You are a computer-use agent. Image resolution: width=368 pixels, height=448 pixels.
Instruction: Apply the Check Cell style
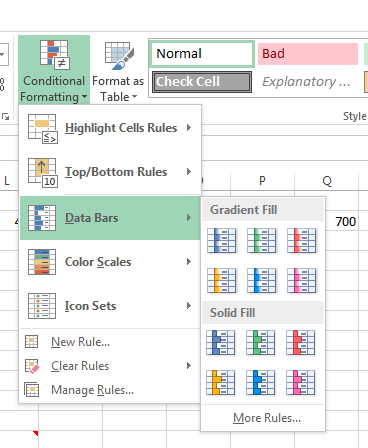[x=202, y=82]
